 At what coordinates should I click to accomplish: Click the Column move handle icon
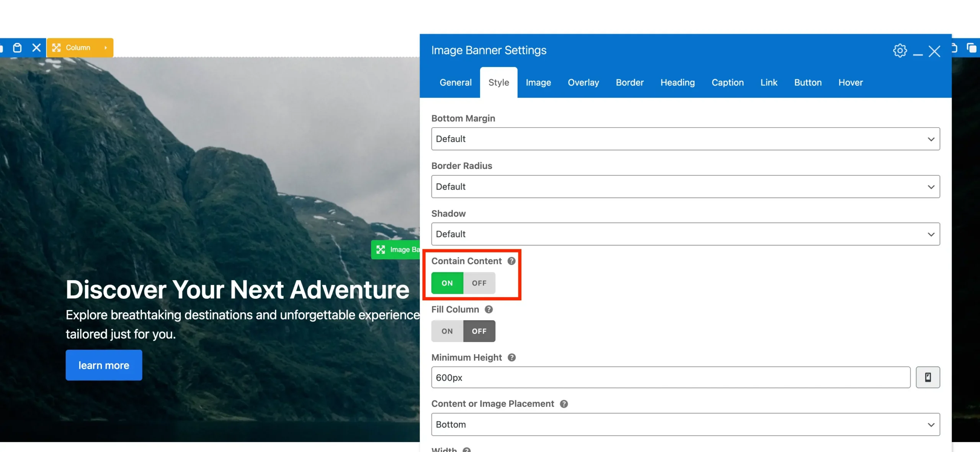pyautogui.click(x=57, y=47)
